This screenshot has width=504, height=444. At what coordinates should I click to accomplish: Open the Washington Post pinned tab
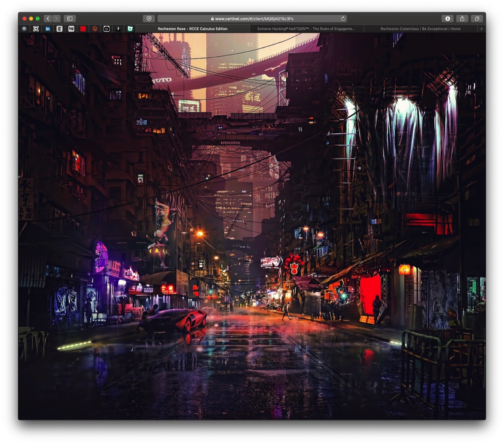[x=71, y=29]
